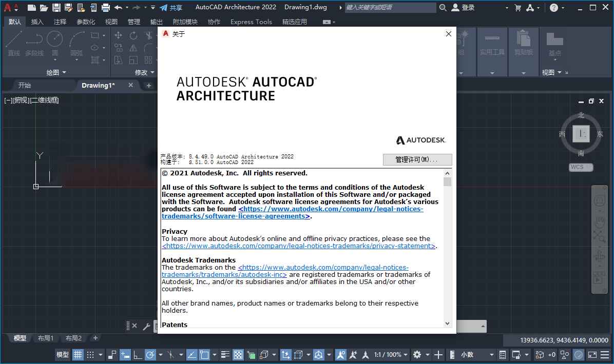Click the About dialog scrollbar thumb
Image resolution: width=614 pixels, height=364 pixels.
tap(447, 182)
